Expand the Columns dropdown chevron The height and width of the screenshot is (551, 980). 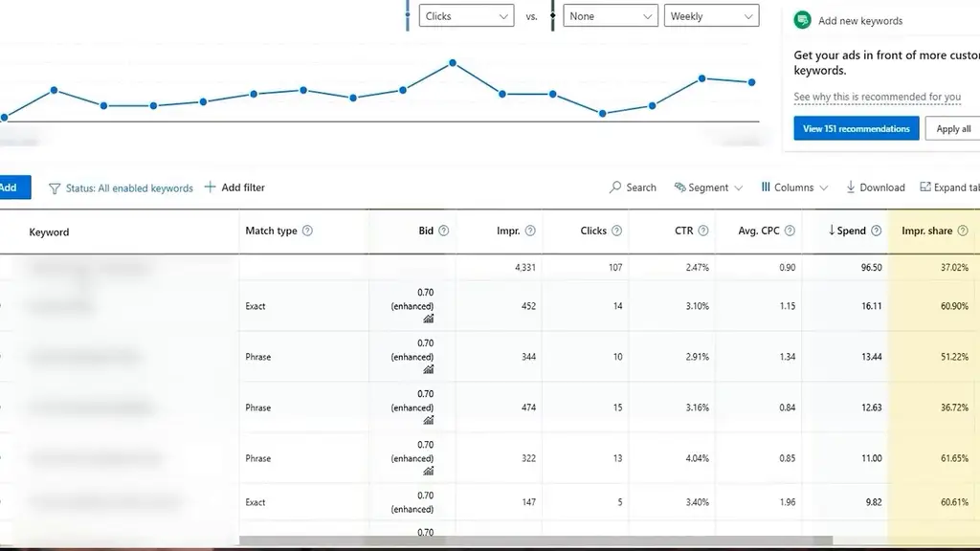(x=824, y=188)
